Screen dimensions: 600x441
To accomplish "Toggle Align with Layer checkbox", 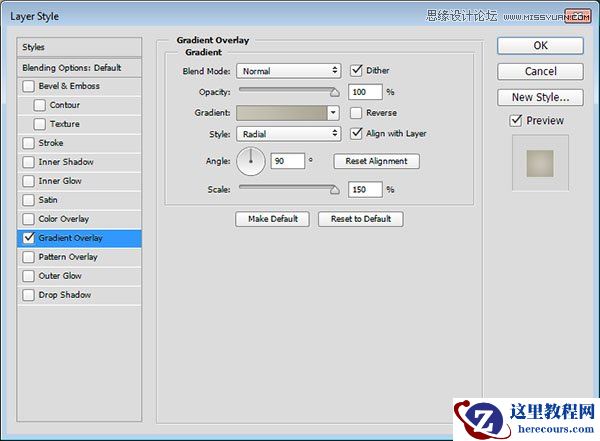I will (x=356, y=134).
